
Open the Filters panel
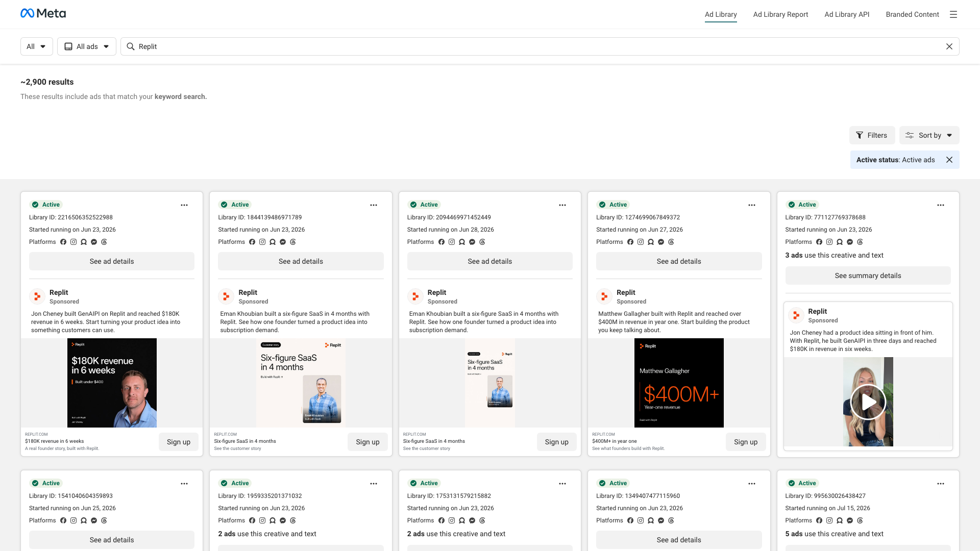pyautogui.click(x=872, y=135)
